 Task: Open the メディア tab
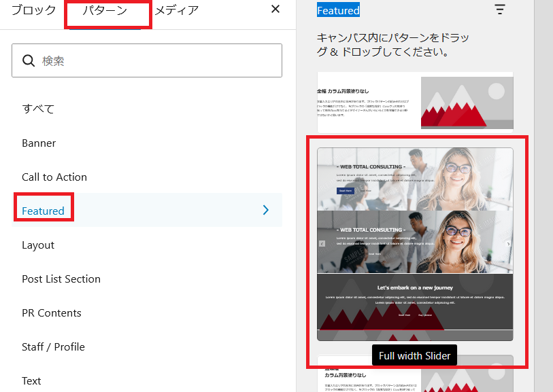[176, 10]
